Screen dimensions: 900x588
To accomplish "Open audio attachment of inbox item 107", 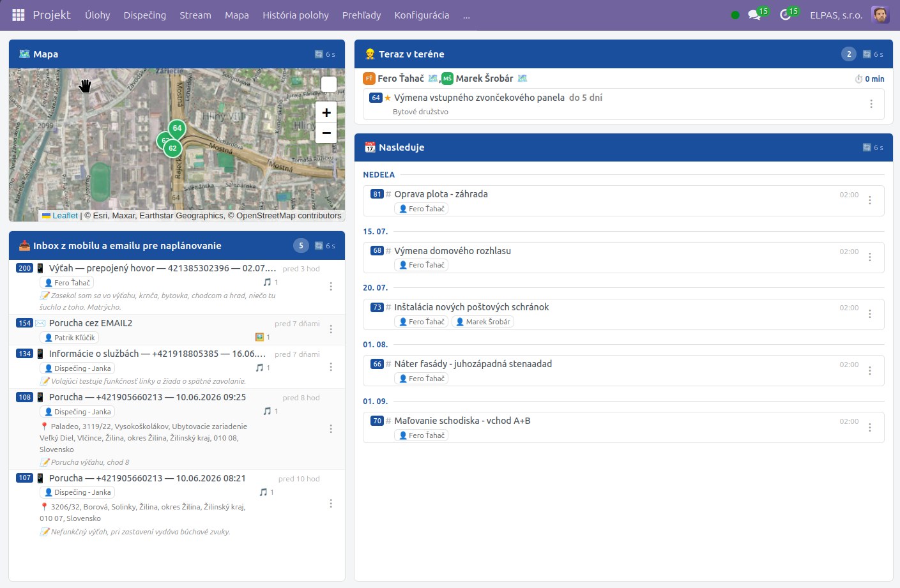I will pyautogui.click(x=266, y=492).
